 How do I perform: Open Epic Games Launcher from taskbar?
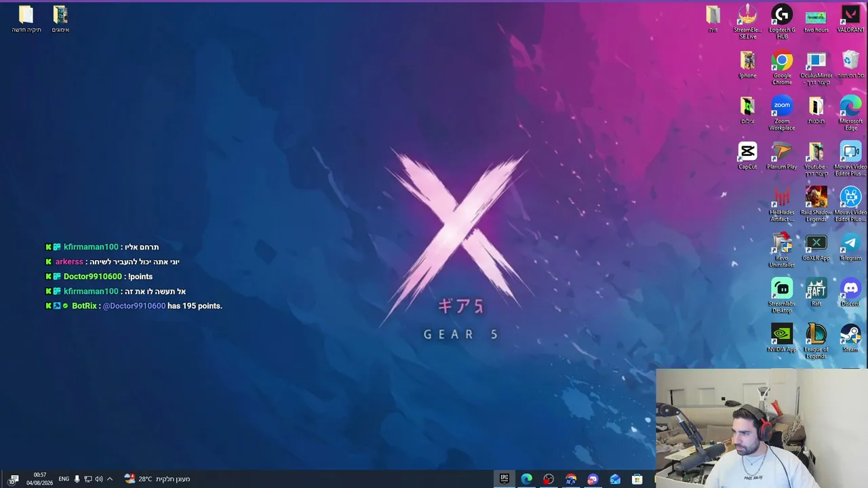(505, 479)
